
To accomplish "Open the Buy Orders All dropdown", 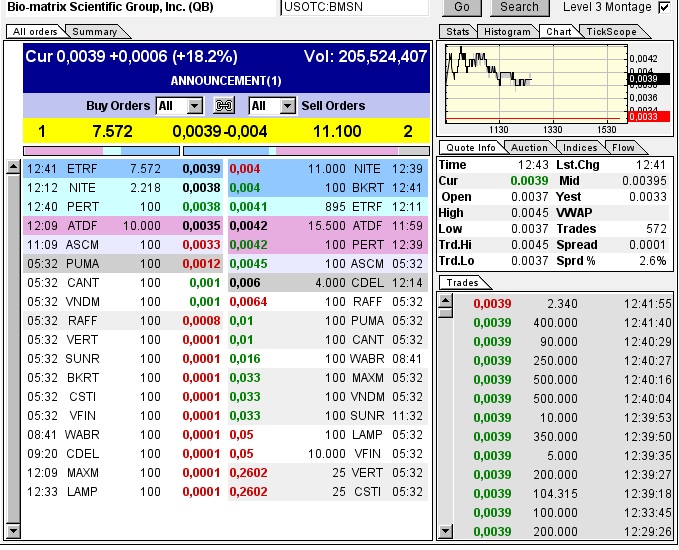I will coord(179,106).
